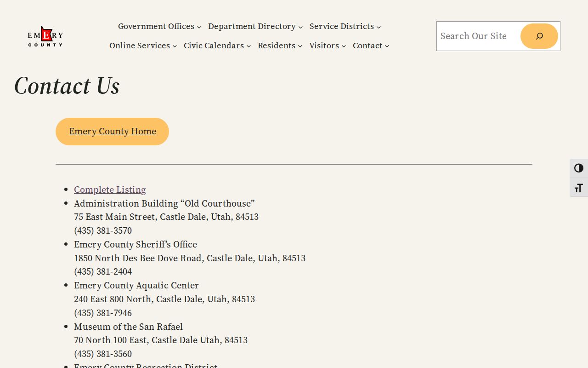
Task: Expand the Government Offices submenu chevron
Action: point(199,27)
